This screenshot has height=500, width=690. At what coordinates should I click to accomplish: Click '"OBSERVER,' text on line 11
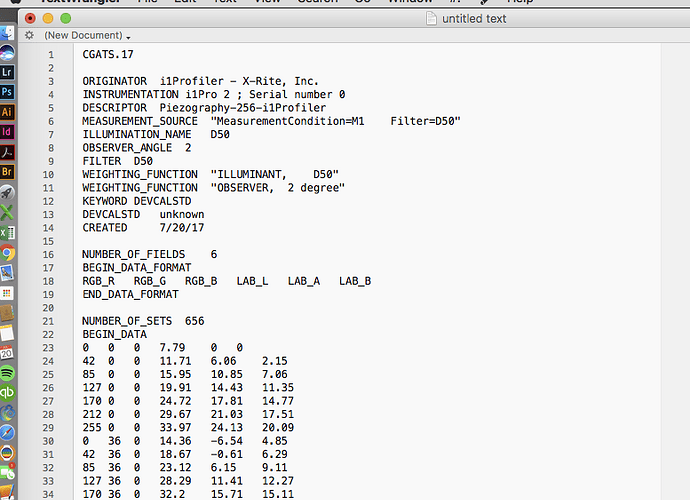242,188
